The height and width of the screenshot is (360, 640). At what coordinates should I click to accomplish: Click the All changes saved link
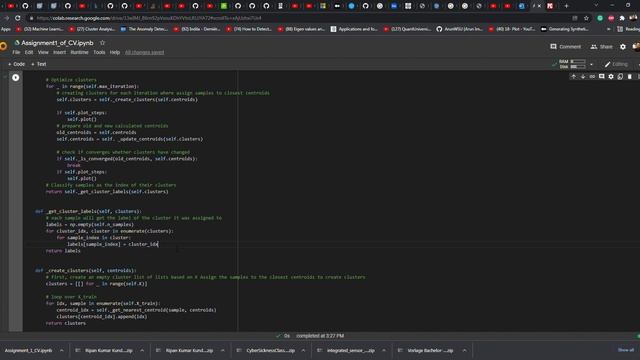tap(144, 52)
